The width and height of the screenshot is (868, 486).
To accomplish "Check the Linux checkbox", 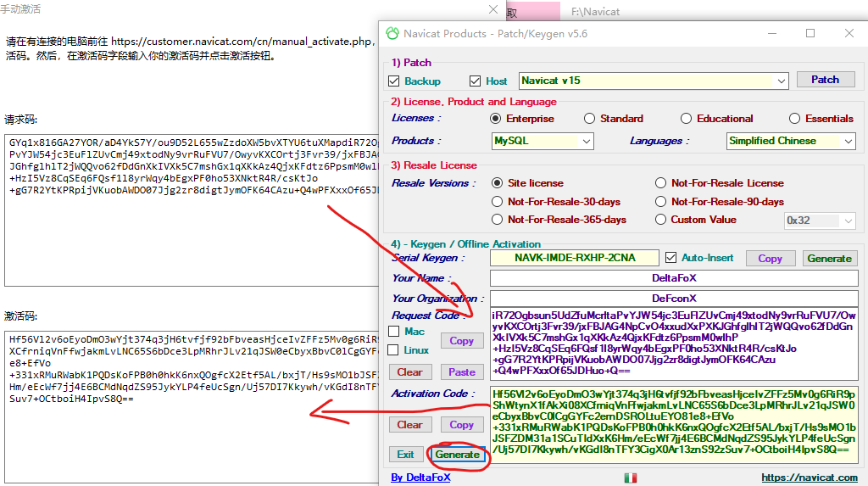I will [393, 350].
